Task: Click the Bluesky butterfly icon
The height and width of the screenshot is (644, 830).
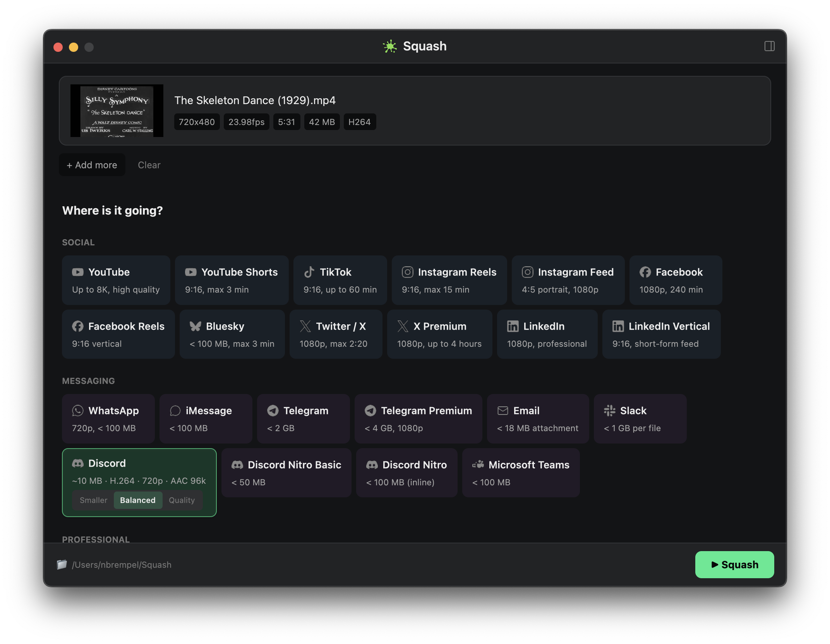Action: pos(195,326)
